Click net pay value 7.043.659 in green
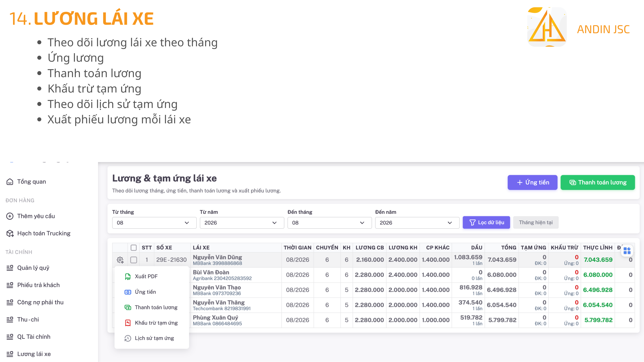 click(598, 260)
